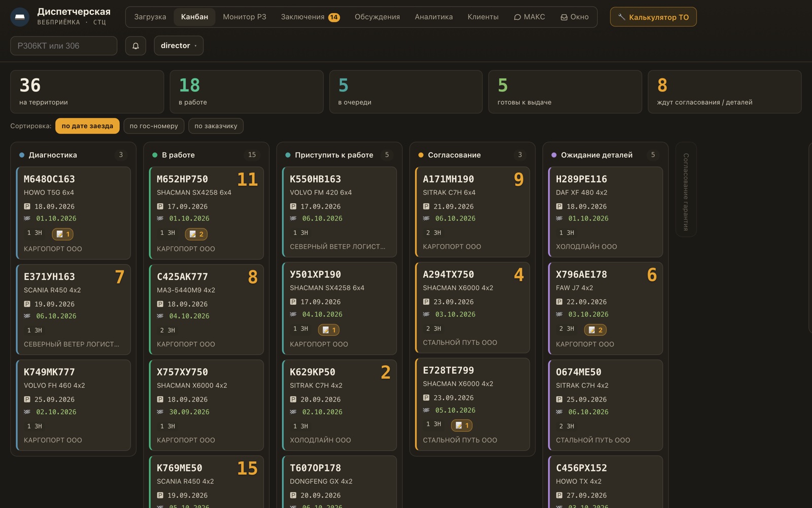Click notes badge on У501ХР190 card

tap(329, 330)
